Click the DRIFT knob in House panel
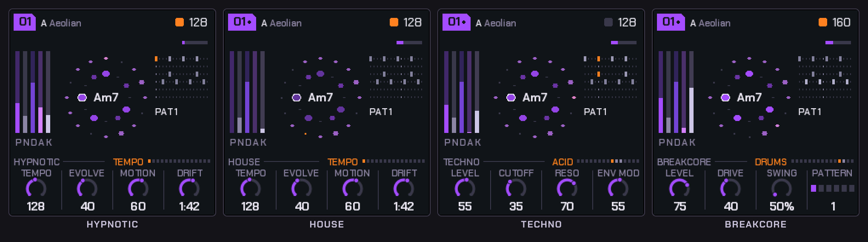The height and width of the screenshot is (242, 868). tap(404, 188)
